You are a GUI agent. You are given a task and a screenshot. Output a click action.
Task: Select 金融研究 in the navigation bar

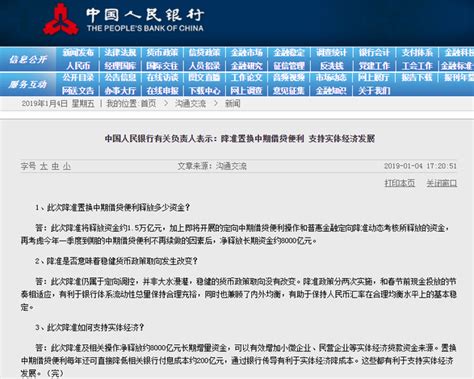click(247, 66)
